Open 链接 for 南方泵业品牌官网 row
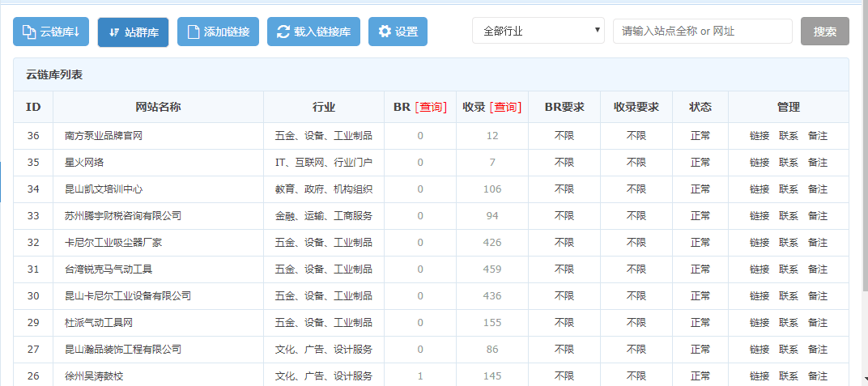The height and width of the screenshot is (386, 868). tap(759, 136)
